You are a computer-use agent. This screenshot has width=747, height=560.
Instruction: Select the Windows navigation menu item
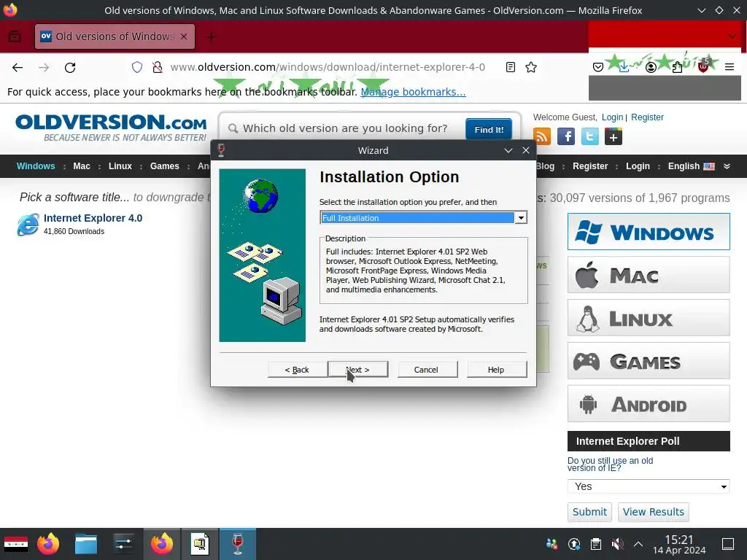coord(36,166)
